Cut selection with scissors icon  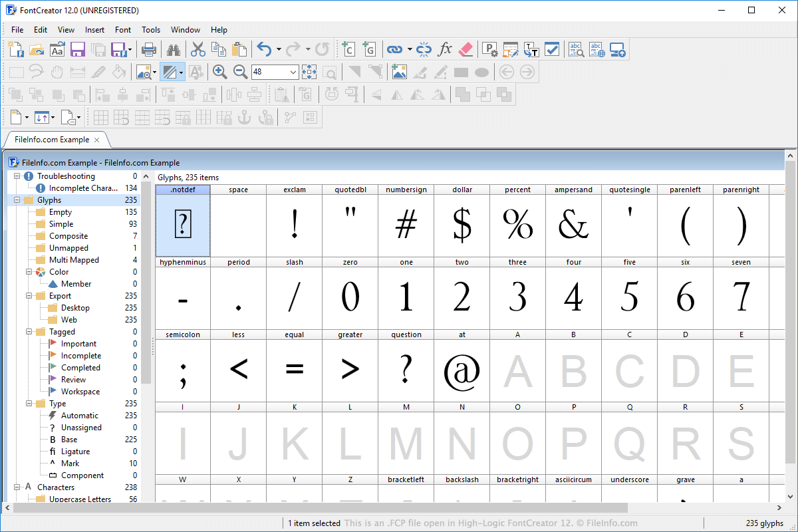pyautogui.click(x=198, y=49)
